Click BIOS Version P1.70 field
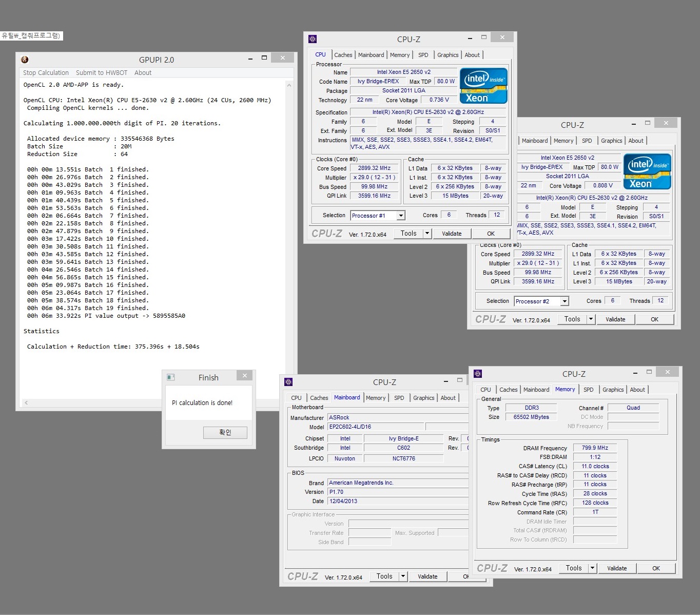The image size is (700, 615). [x=398, y=492]
